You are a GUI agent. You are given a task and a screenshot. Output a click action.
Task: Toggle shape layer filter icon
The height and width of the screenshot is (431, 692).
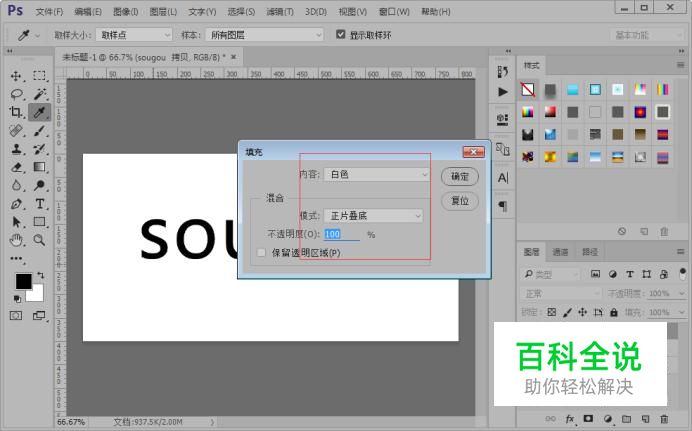[x=647, y=274]
